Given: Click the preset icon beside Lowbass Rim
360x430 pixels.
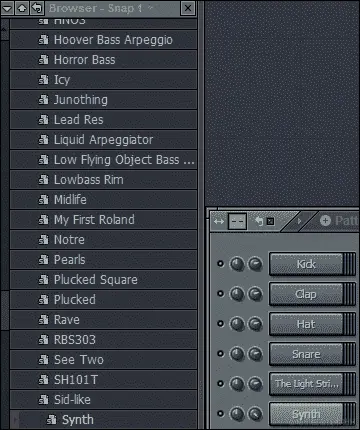Looking at the screenshot, I should (43, 180).
